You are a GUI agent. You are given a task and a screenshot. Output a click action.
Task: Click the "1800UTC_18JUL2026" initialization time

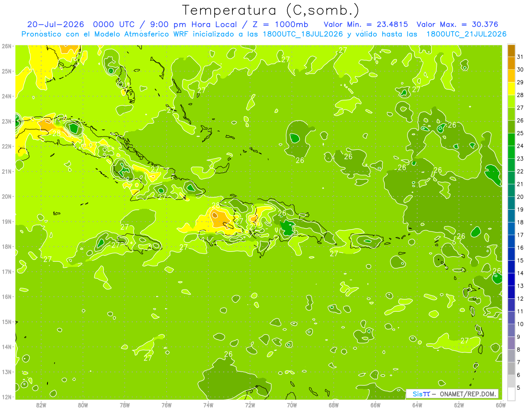pos(302,34)
